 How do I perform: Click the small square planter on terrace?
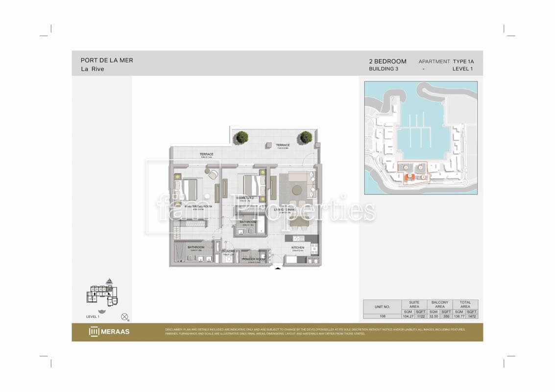268,145
